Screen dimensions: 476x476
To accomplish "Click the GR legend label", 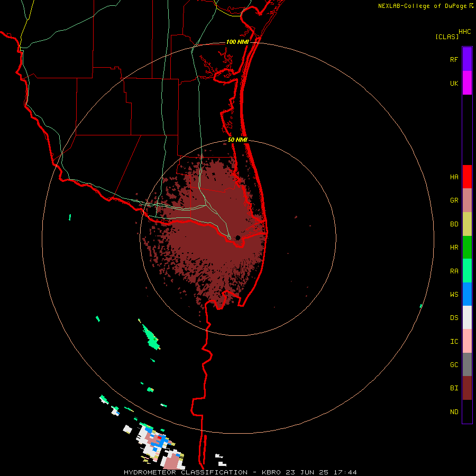I will pyautogui.click(x=454, y=200).
